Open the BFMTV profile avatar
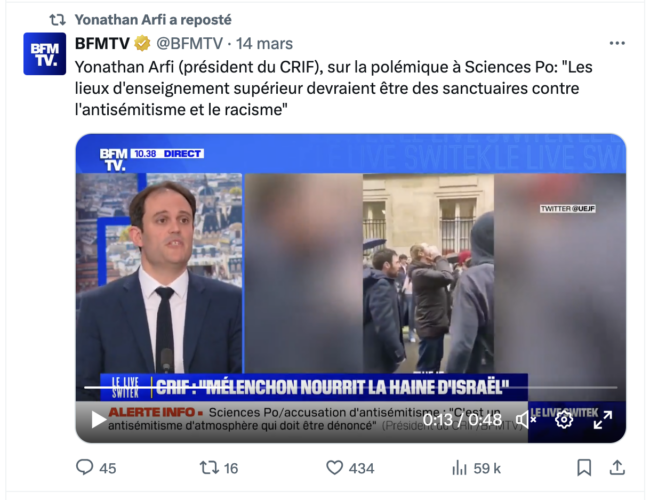This screenshot has width=658, height=500. [44, 54]
